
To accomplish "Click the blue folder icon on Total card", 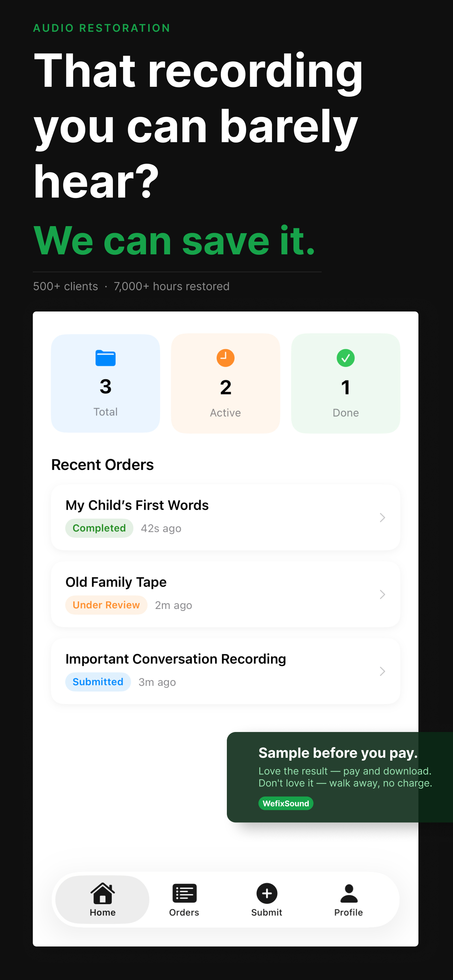I will click(105, 358).
